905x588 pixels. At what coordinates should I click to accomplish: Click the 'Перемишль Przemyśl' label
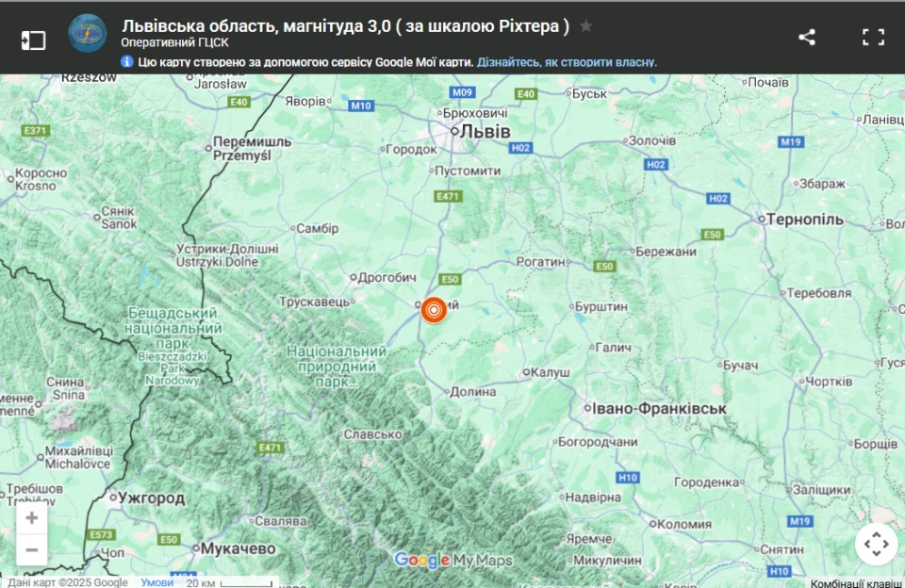point(252,148)
